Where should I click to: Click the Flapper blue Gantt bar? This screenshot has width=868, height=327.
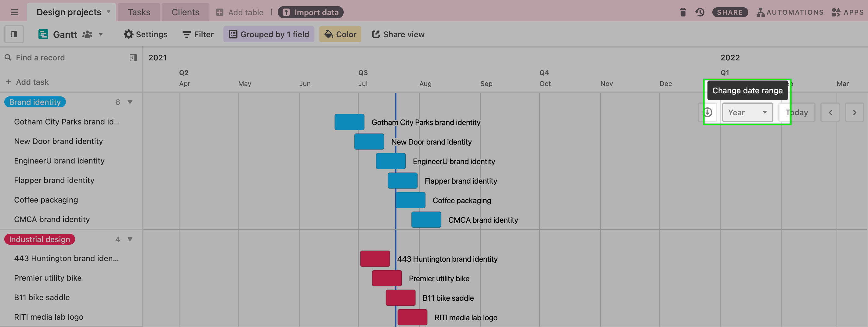coord(403,181)
